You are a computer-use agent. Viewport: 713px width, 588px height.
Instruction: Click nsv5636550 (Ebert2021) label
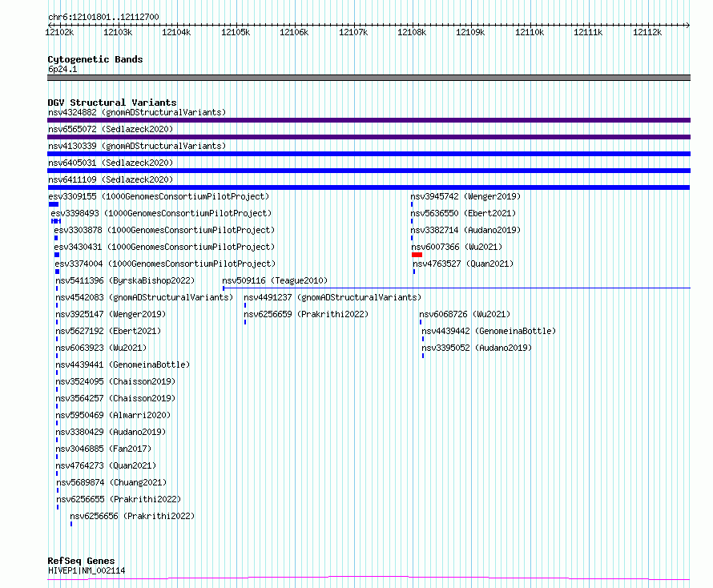tap(463, 213)
